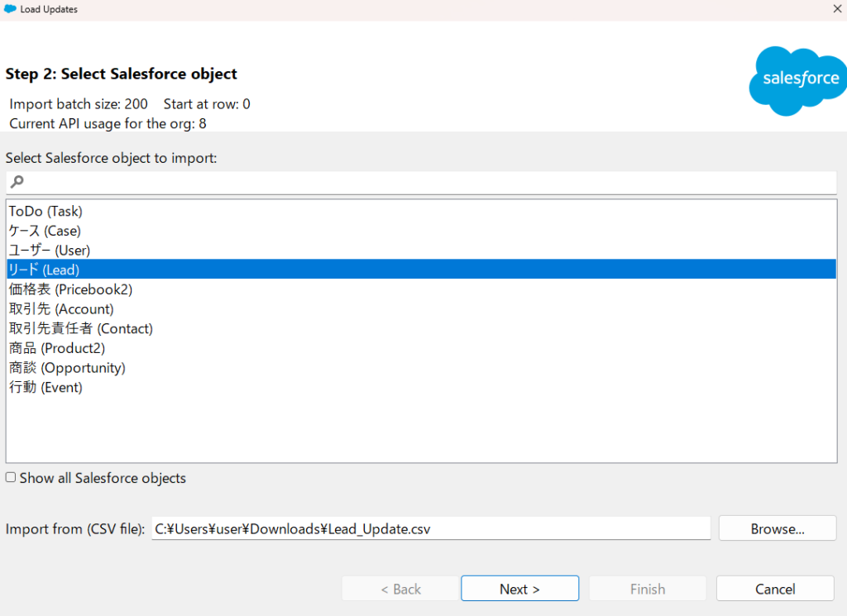Choose 取引先責任者 (Contact) from list

click(80, 328)
